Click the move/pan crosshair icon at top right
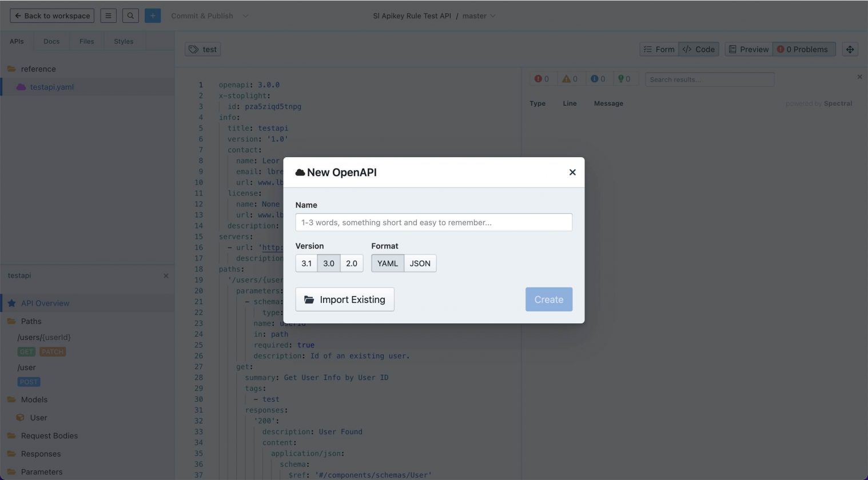This screenshot has height=480, width=868. click(850, 49)
